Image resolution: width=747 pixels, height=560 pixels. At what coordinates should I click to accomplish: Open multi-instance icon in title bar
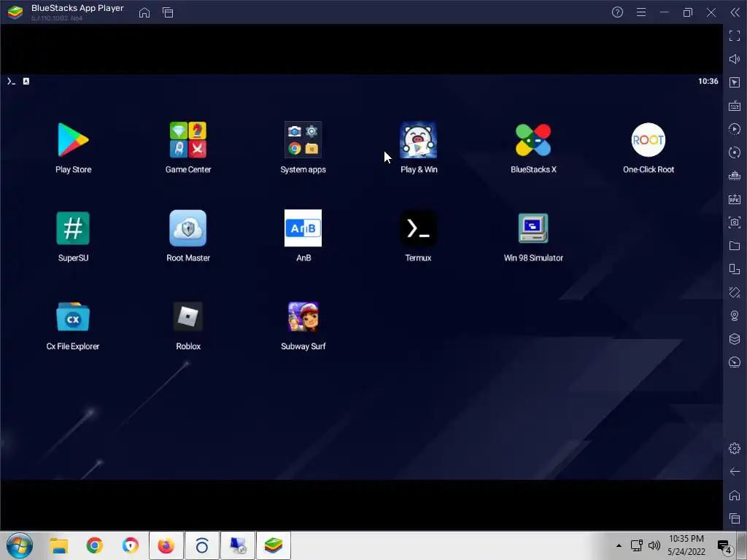coord(168,13)
